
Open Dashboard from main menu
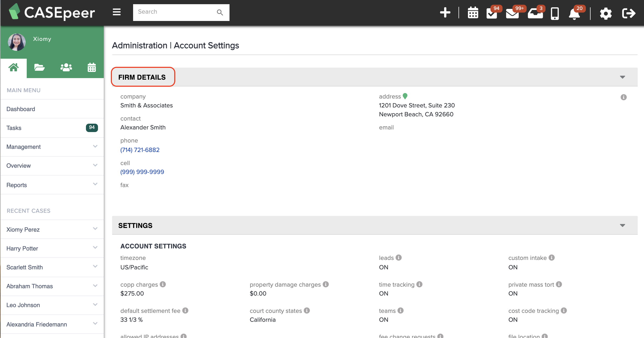[x=52, y=109]
